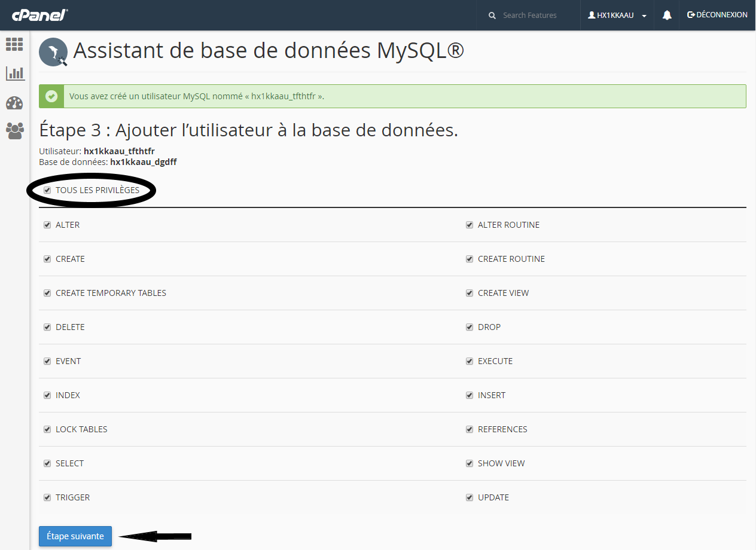Toggle the TRIGGER privilege checkbox

[47, 498]
